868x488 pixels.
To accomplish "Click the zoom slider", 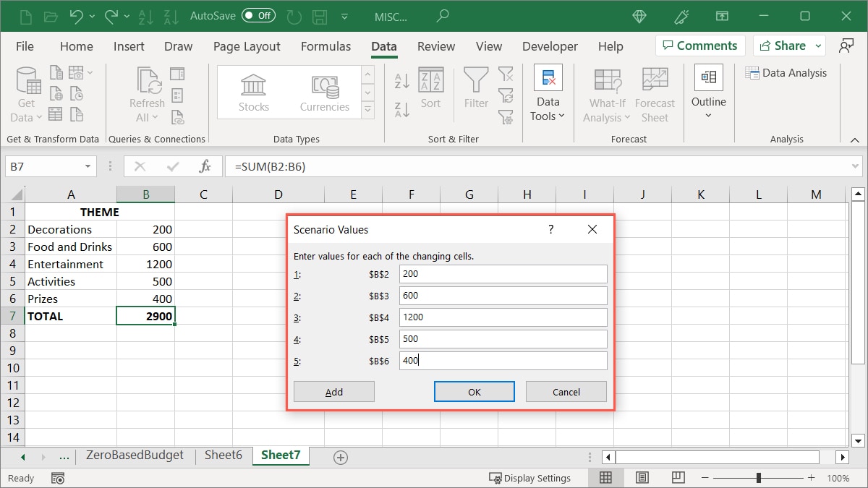I will click(757, 477).
